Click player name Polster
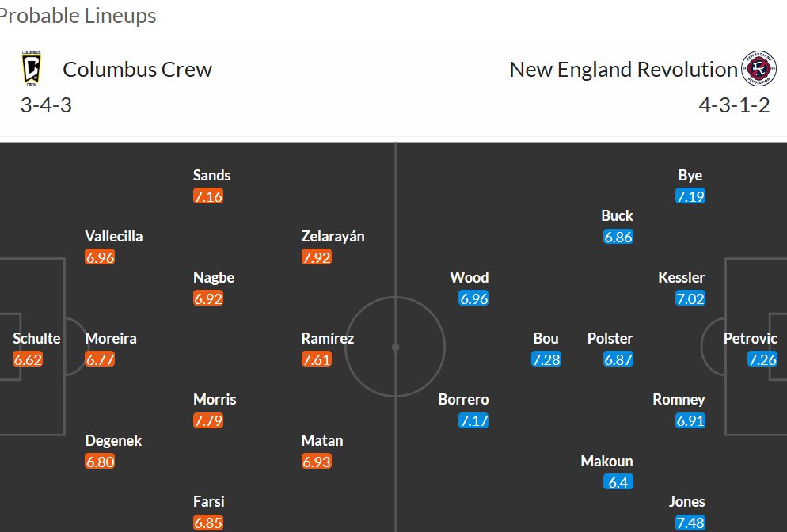 point(610,338)
